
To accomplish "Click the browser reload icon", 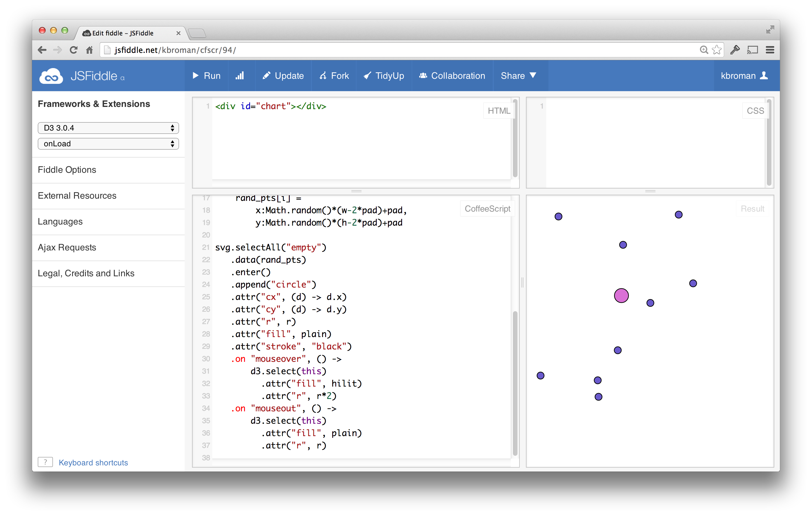I will 73,50.
